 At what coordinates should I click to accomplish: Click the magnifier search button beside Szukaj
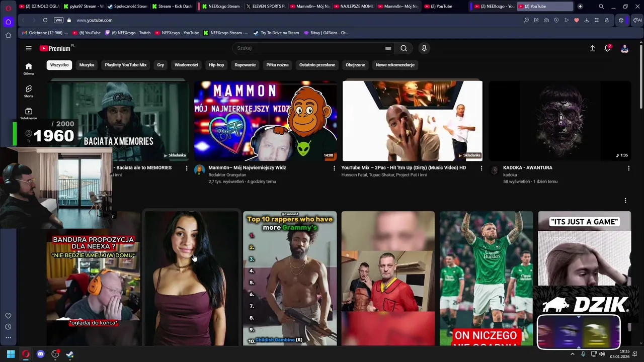click(404, 48)
